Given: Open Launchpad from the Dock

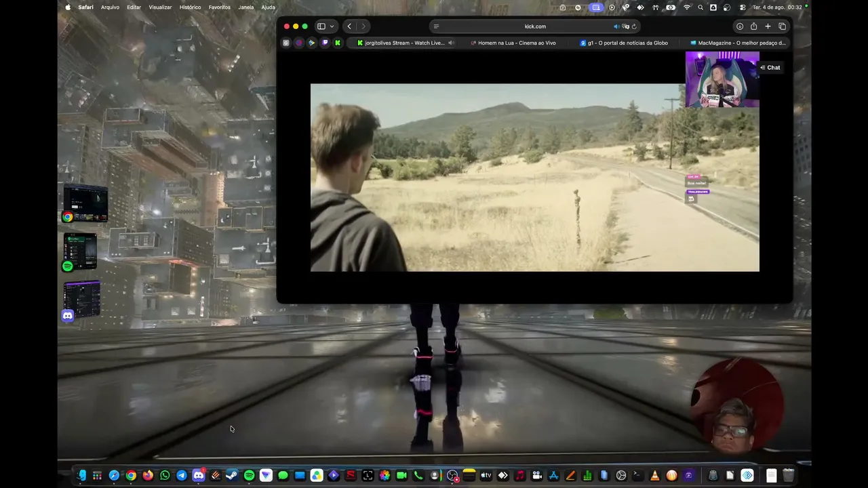Looking at the screenshot, I should (97, 476).
